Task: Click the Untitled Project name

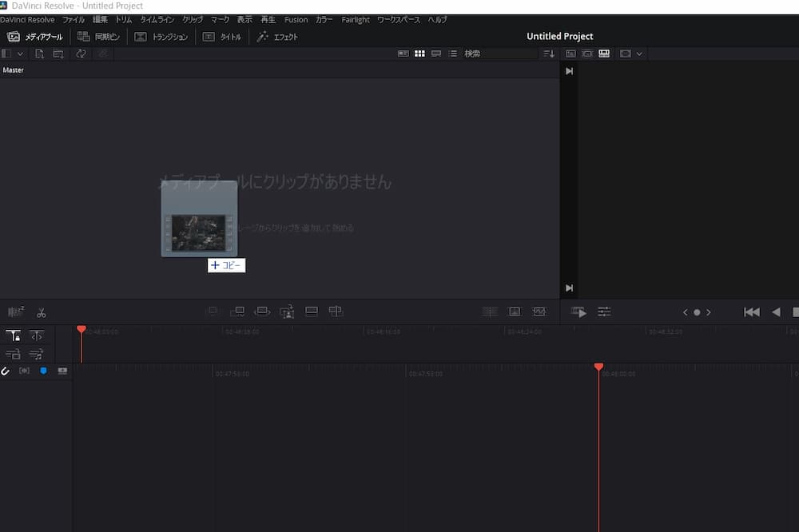Action: (x=559, y=36)
